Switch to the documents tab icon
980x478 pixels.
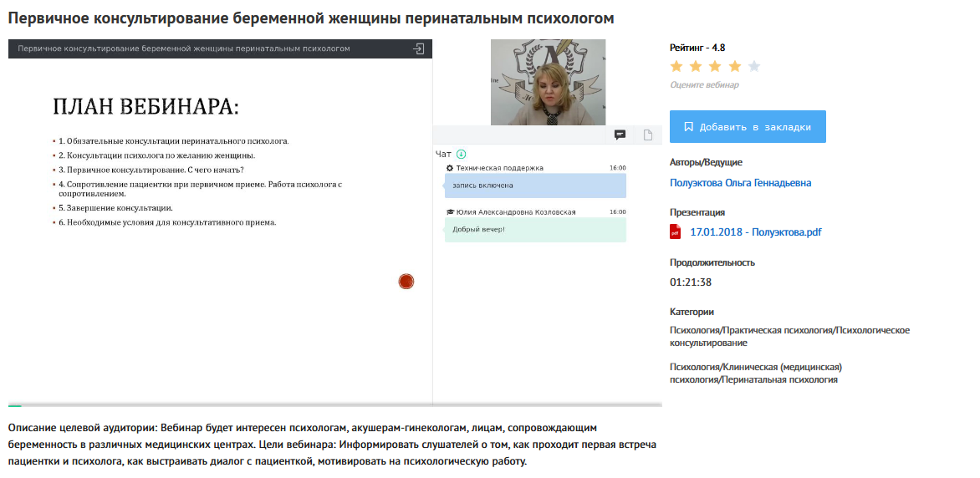647,135
